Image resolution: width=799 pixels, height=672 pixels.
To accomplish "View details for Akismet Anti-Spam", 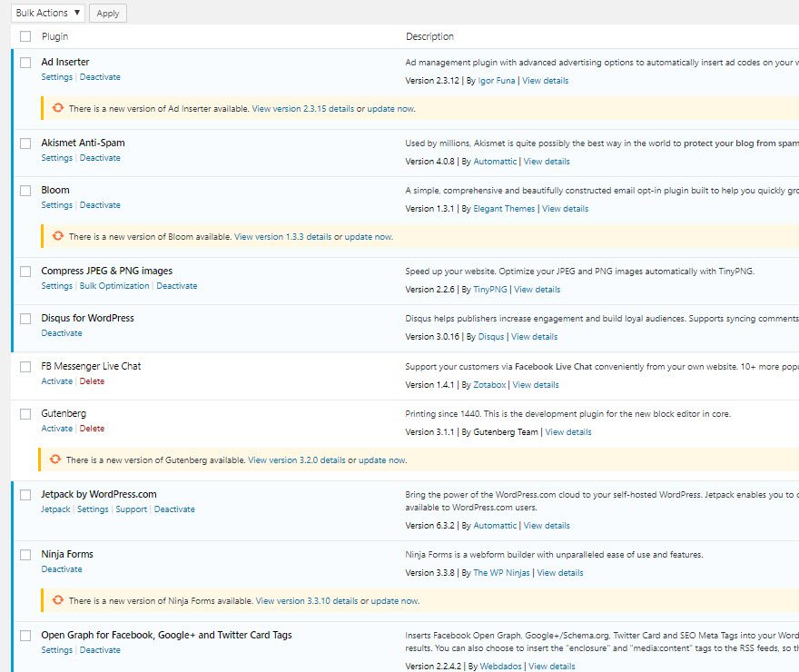I will tap(547, 162).
